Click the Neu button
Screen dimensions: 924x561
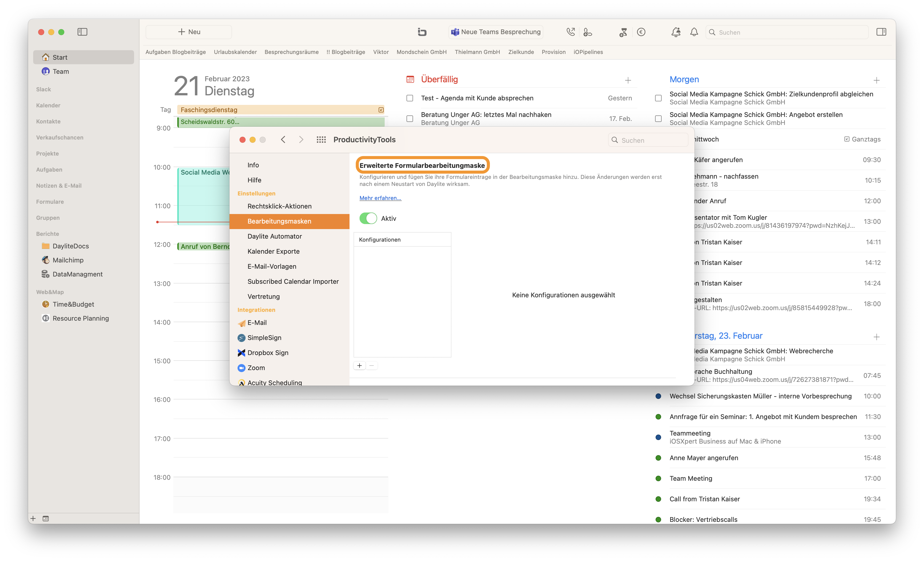point(189,32)
